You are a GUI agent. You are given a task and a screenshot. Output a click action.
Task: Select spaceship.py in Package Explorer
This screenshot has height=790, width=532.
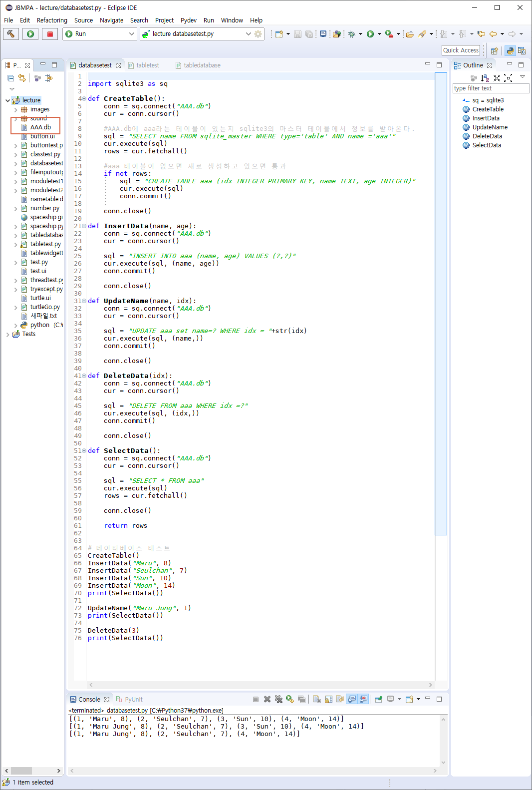46,226
